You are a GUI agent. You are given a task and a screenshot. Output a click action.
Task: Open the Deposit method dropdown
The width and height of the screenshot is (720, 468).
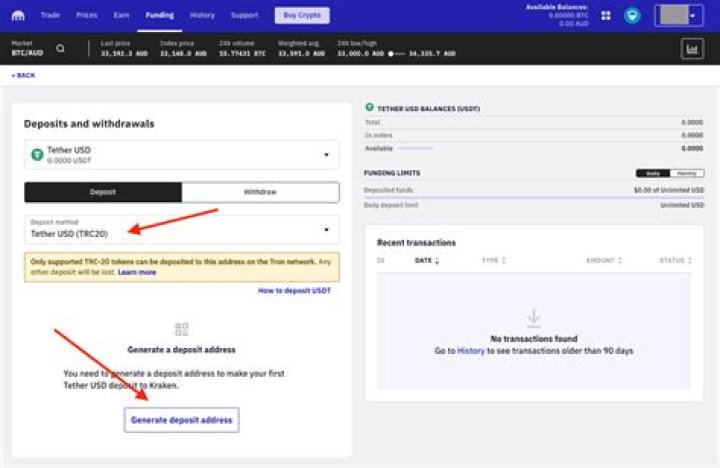click(x=326, y=230)
